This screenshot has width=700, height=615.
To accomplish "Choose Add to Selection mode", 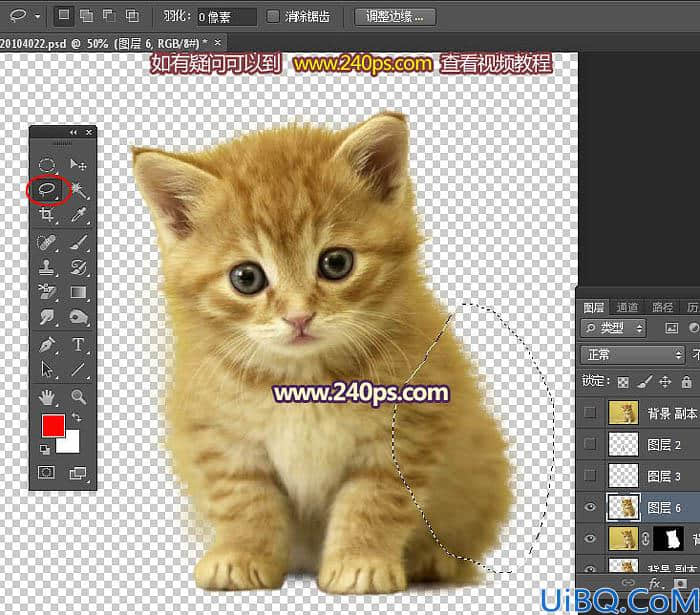I will click(x=86, y=17).
